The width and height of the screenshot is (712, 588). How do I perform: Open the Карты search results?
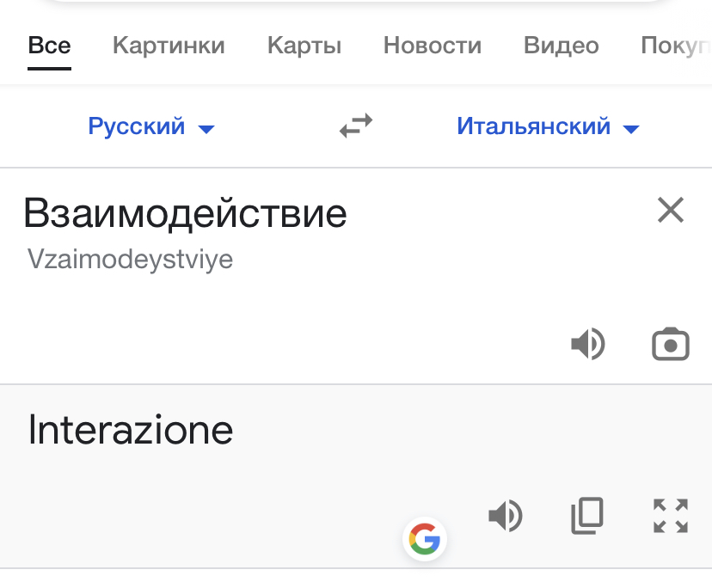[x=304, y=46]
